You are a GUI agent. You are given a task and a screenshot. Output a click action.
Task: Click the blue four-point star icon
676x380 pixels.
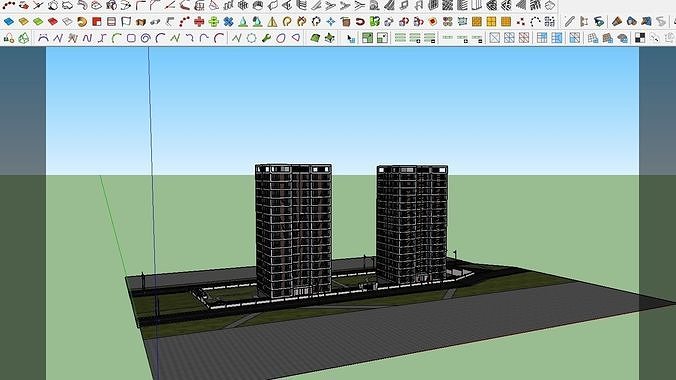click(x=331, y=22)
